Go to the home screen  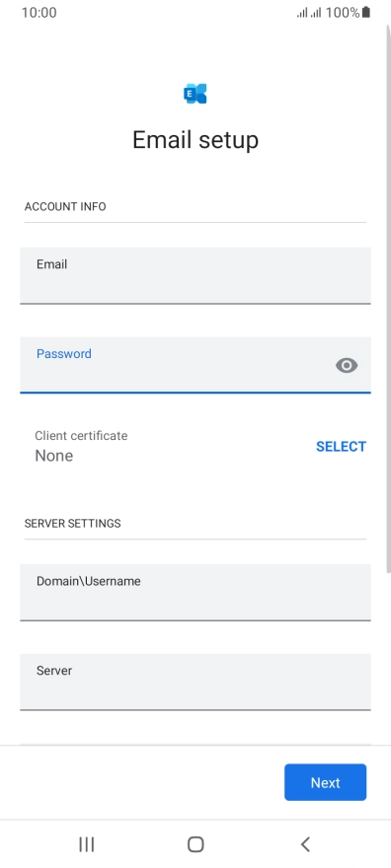click(195, 844)
